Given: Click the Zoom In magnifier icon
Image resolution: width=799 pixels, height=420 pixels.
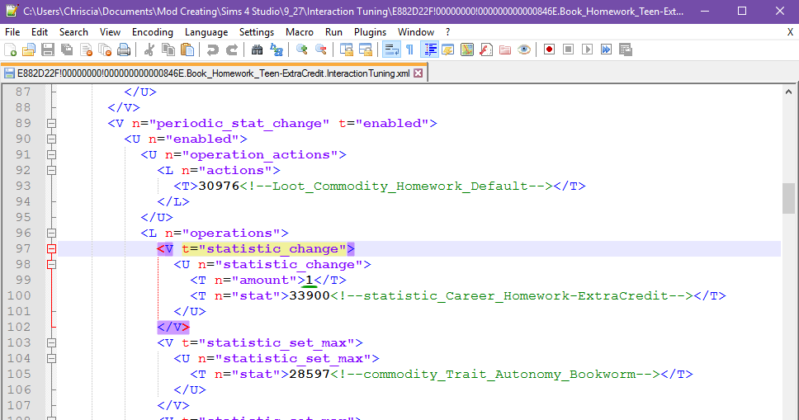Looking at the screenshot, I should click(302, 49).
